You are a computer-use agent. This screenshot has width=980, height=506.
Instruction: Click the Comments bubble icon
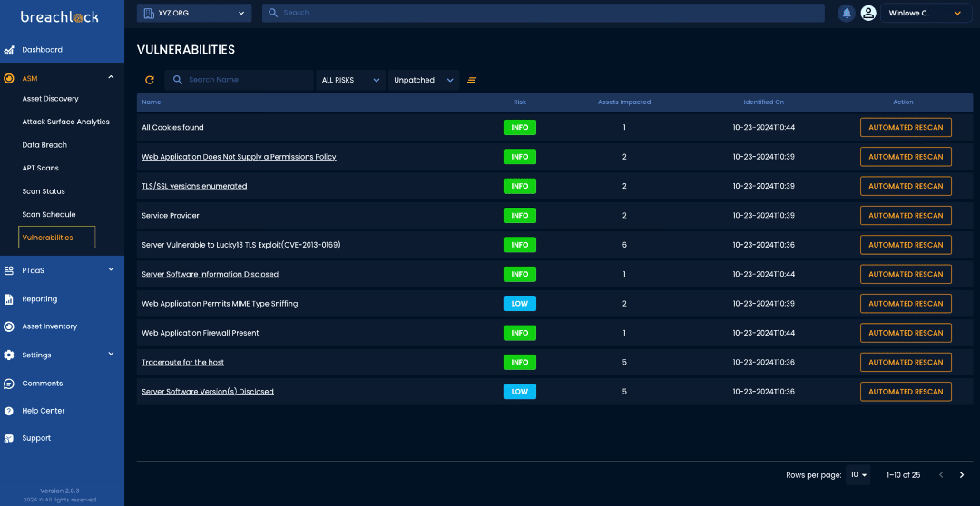9,384
